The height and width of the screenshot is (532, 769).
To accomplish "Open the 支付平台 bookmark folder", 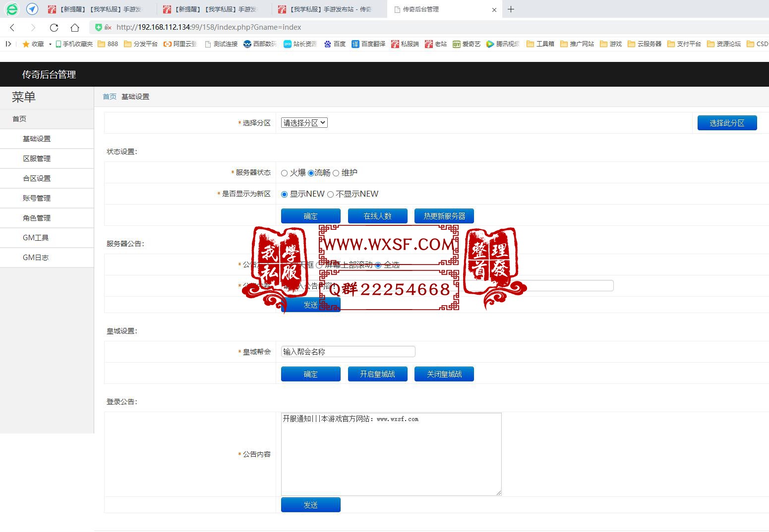I will pos(684,44).
